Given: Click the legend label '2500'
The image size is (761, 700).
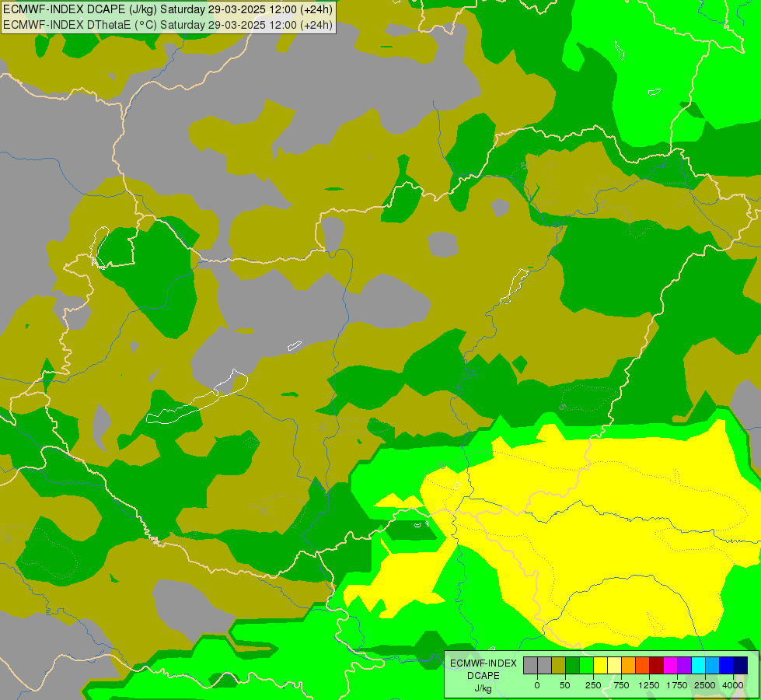Looking at the screenshot, I should click(x=705, y=685).
